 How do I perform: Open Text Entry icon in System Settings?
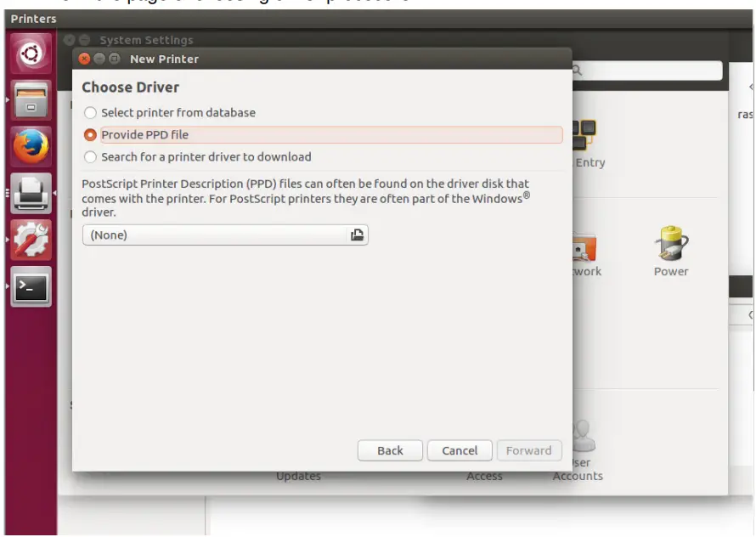click(x=584, y=134)
